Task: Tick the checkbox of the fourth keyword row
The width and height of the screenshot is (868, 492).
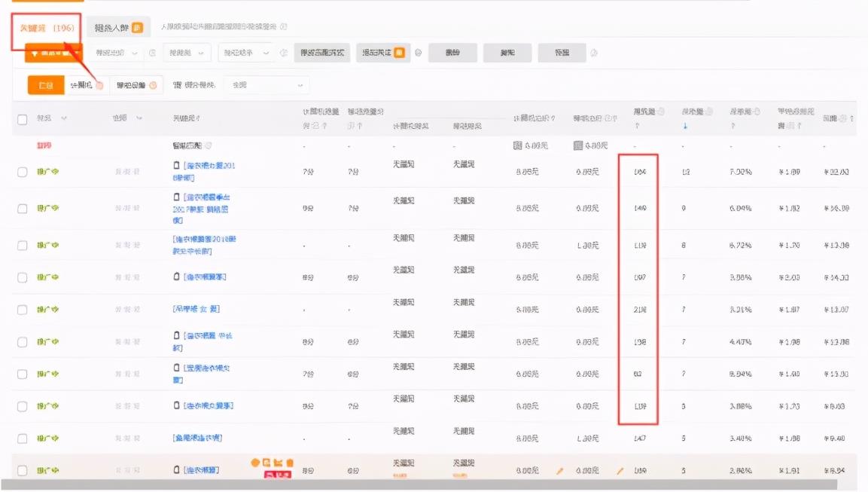Action: point(22,277)
